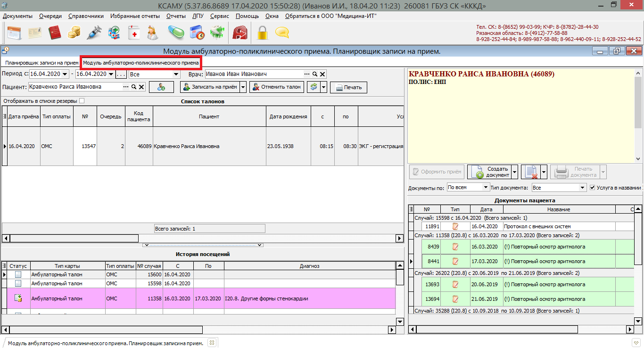This screenshot has height=348, width=644.
Task: Select the syringe icon in the toolbar
Action: click(95, 33)
